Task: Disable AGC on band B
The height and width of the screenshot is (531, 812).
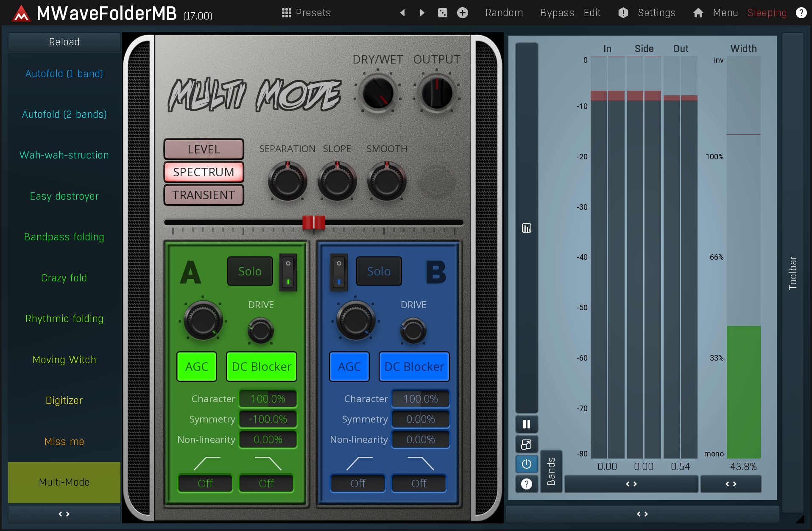Action: (349, 367)
